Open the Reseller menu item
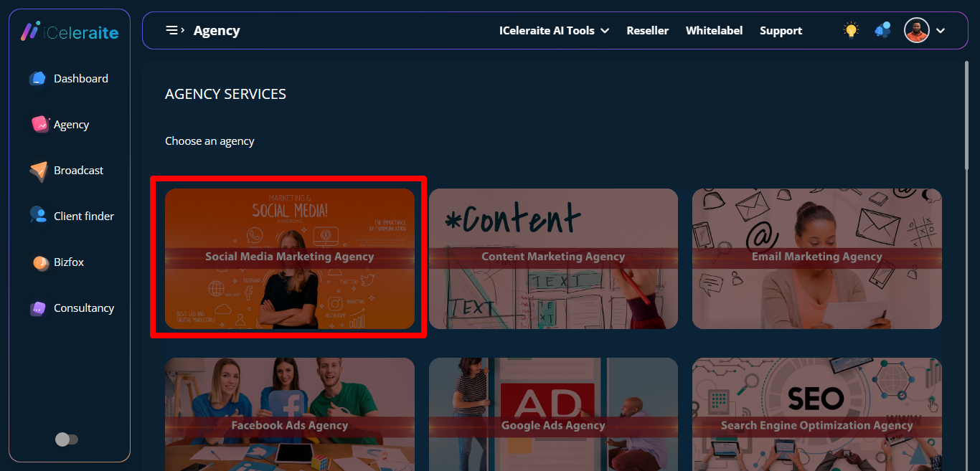Viewport: 980px width, 471px height. (x=647, y=31)
